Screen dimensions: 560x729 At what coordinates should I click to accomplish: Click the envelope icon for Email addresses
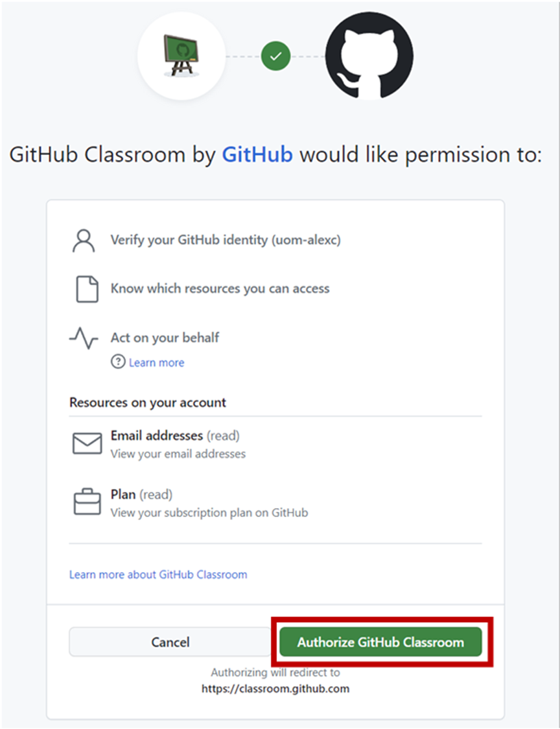(x=87, y=444)
